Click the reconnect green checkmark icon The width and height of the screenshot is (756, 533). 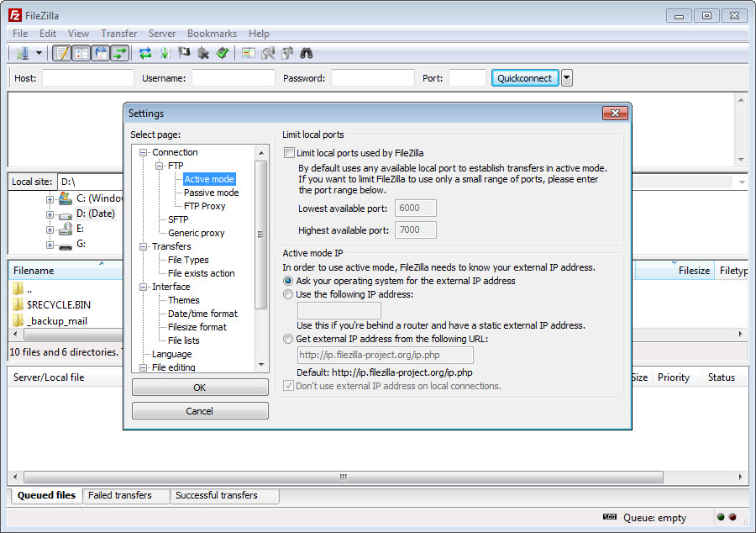click(x=223, y=53)
